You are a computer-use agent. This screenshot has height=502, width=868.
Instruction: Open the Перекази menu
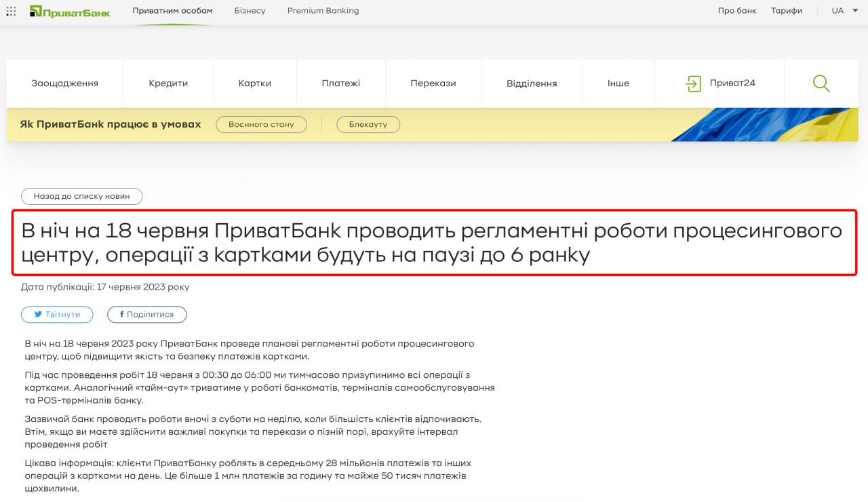pos(433,83)
